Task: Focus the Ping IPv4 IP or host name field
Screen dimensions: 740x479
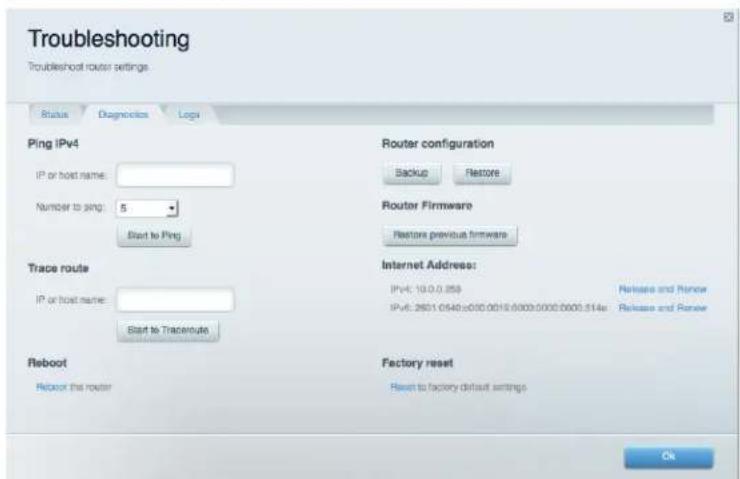Action: click(175, 175)
